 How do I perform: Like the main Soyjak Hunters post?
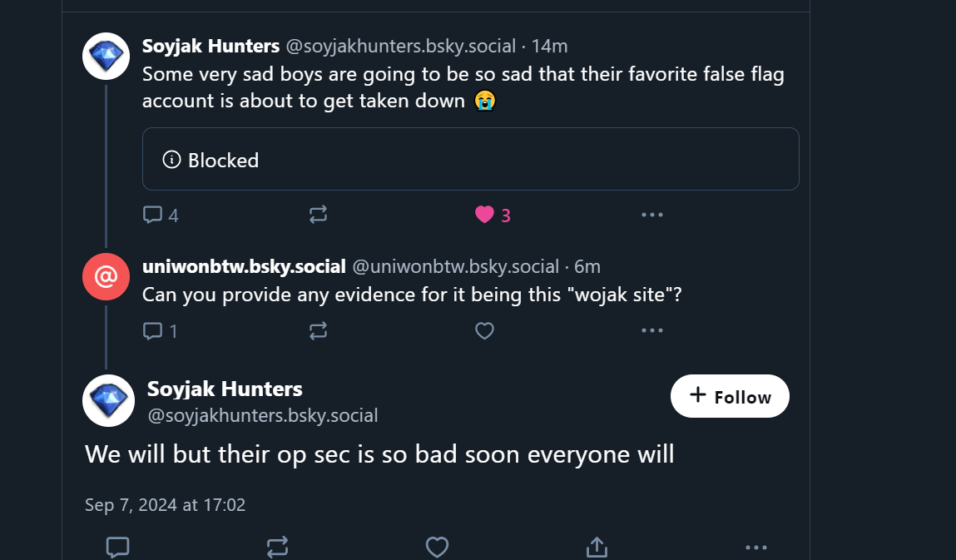coord(437,547)
